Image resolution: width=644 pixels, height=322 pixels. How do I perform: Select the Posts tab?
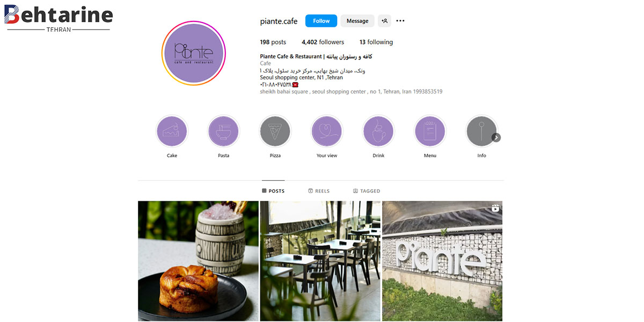273,191
